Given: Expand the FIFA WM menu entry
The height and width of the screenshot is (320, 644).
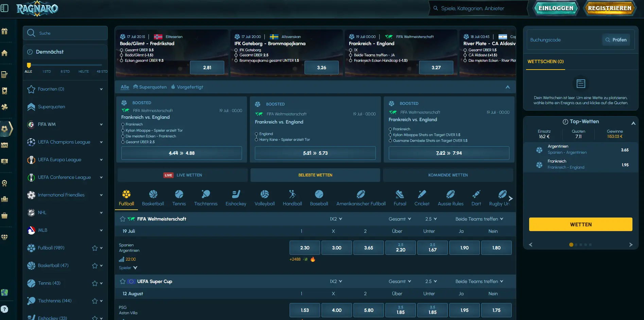Looking at the screenshot, I should [101, 125].
